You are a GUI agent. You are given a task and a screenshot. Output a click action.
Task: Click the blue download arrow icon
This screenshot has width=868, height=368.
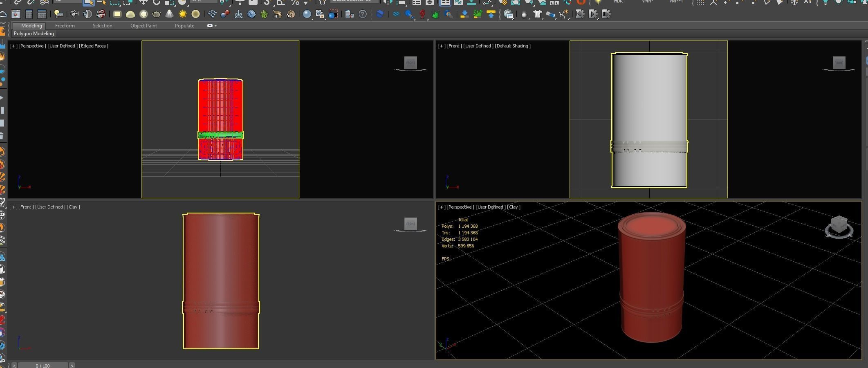click(464, 14)
